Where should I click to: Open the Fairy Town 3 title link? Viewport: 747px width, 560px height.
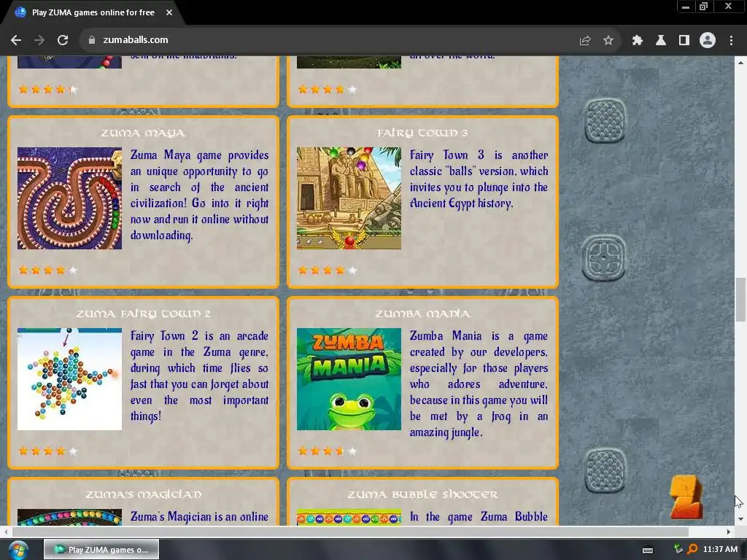click(422, 133)
